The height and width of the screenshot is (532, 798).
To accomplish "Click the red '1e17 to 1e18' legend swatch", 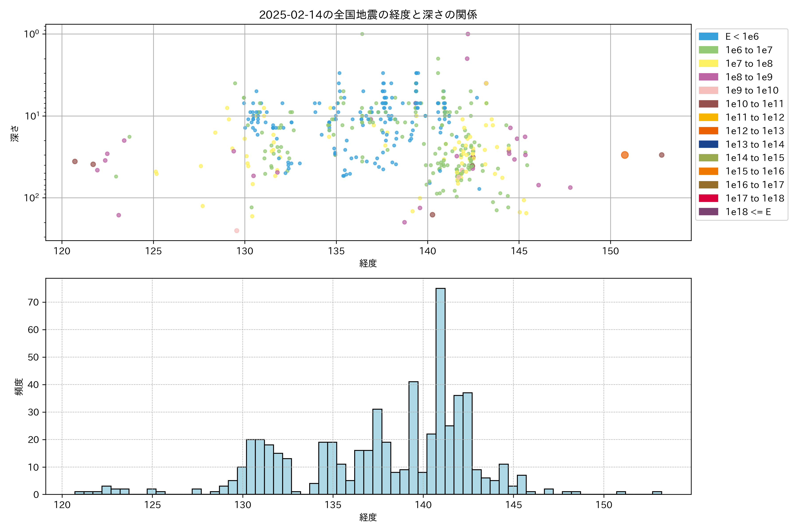I will point(708,198).
